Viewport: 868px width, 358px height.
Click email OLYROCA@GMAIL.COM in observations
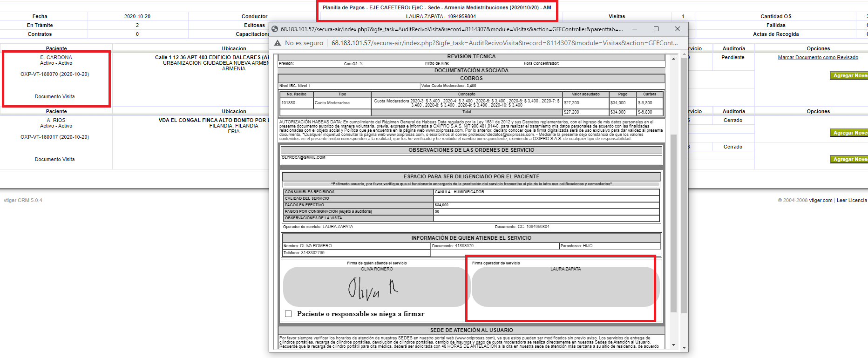[303, 157]
